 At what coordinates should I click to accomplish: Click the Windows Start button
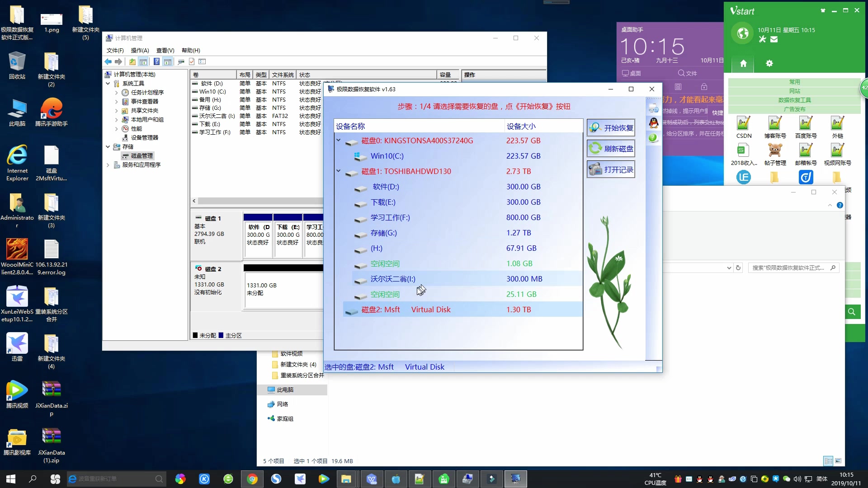11,479
